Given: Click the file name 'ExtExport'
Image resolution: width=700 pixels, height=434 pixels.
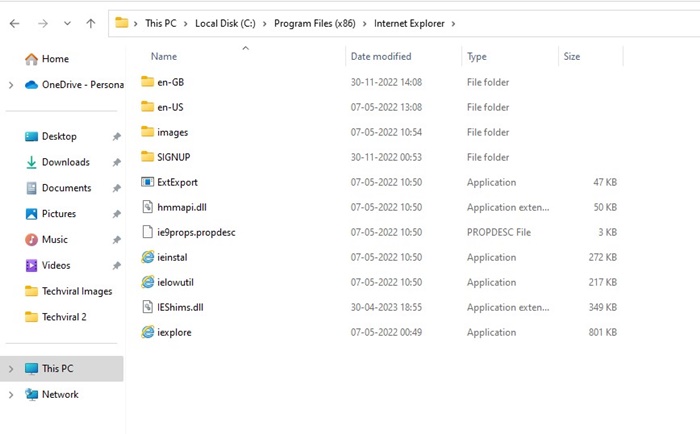Looking at the screenshot, I should click(177, 182).
